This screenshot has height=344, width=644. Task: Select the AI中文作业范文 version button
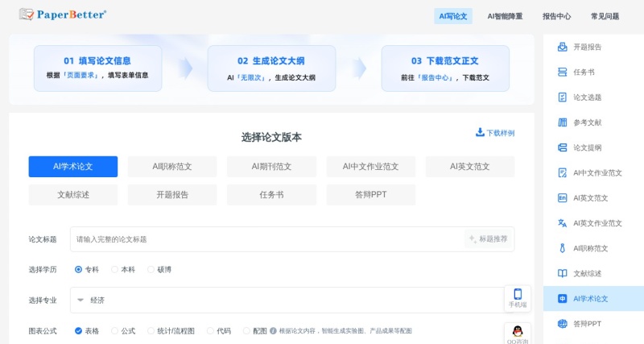pos(371,167)
